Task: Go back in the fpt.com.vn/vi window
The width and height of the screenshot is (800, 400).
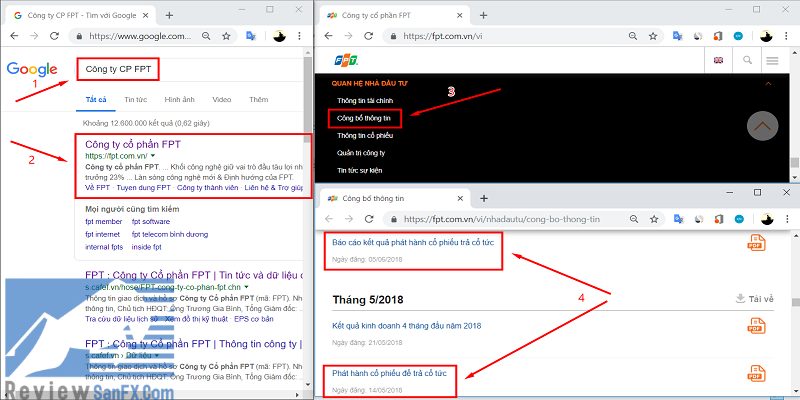Action: pyautogui.click(x=329, y=36)
